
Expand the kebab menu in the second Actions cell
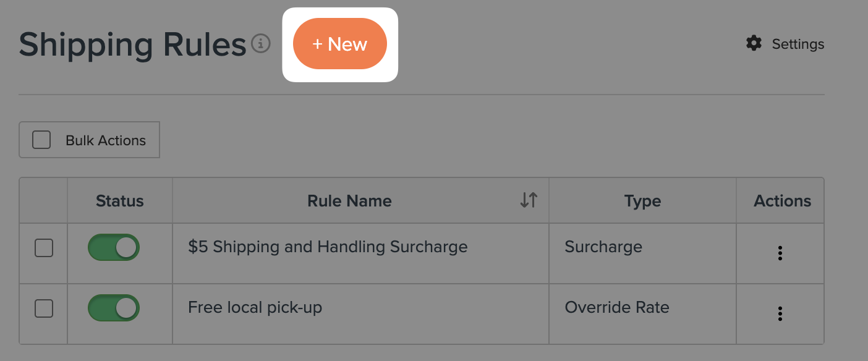coord(780,313)
